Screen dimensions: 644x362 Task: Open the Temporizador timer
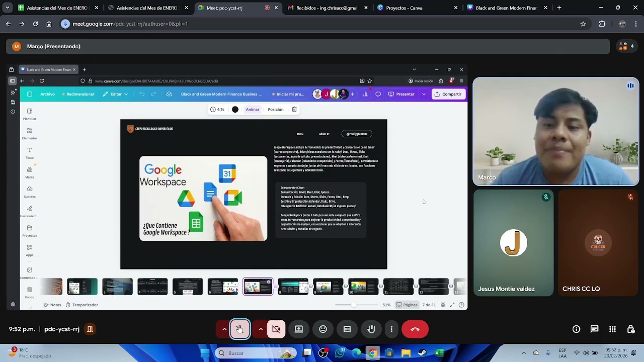[x=82, y=305]
